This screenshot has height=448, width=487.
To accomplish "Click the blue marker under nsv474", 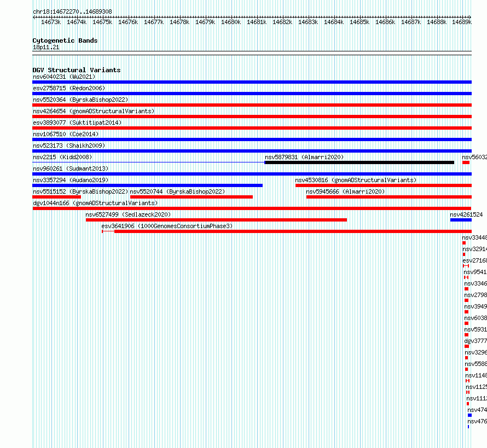I will 469,415.
